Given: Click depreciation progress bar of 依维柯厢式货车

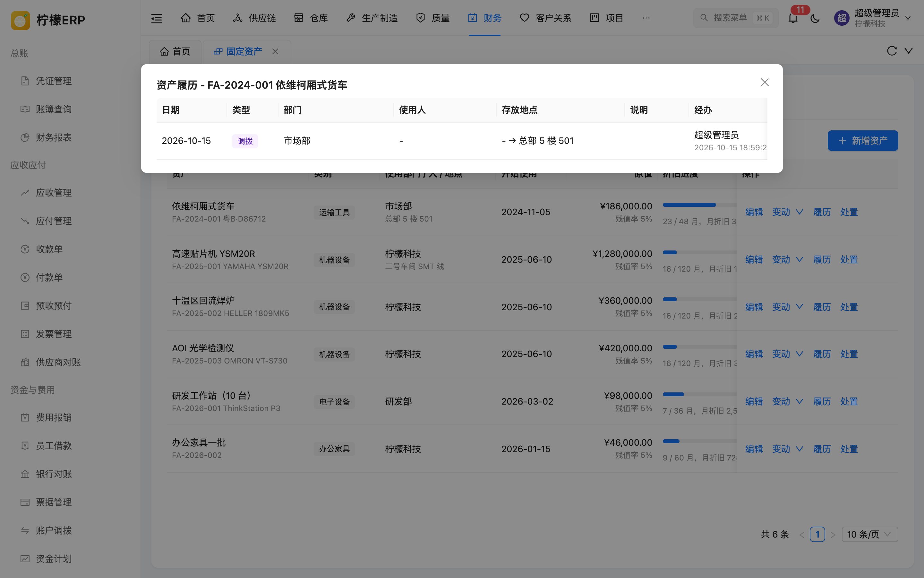Looking at the screenshot, I should pyautogui.click(x=699, y=205).
